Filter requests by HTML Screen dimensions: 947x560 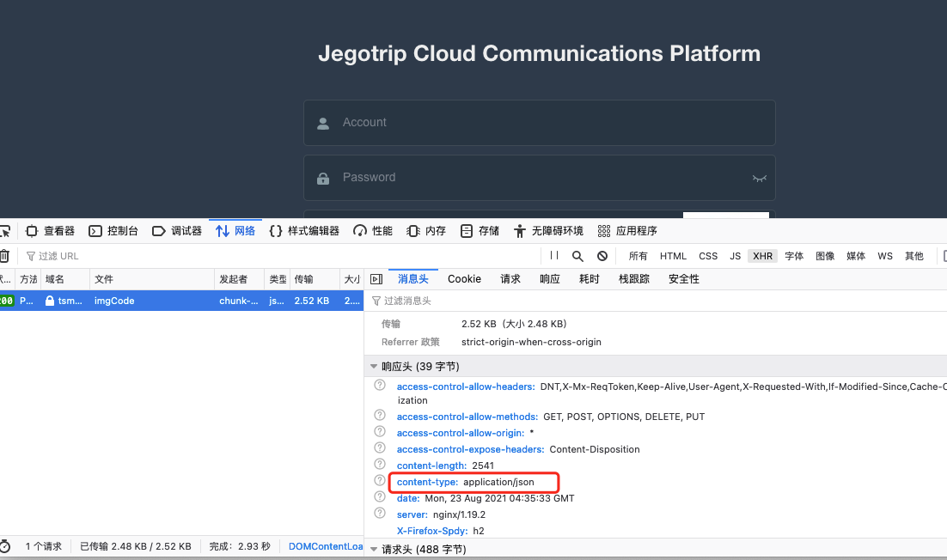(673, 256)
